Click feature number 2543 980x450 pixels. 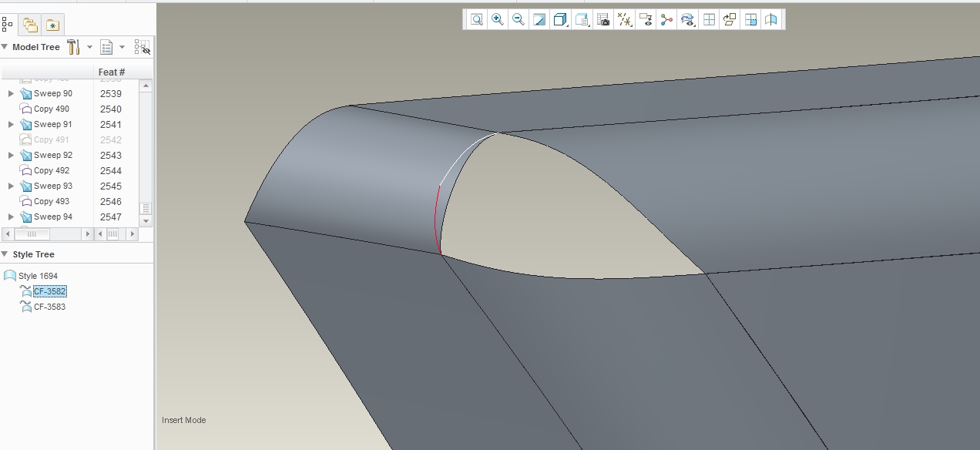(111, 155)
